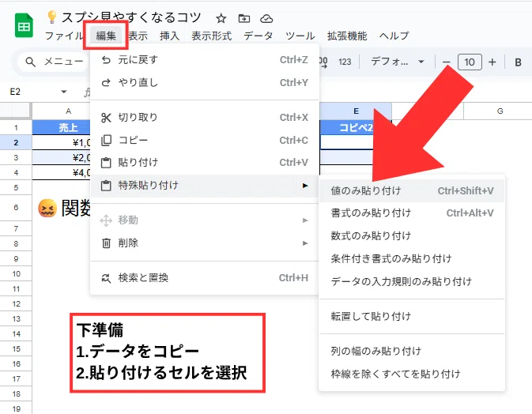Click the undo arrow icon
The height and width of the screenshot is (414, 532).
click(x=106, y=60)
